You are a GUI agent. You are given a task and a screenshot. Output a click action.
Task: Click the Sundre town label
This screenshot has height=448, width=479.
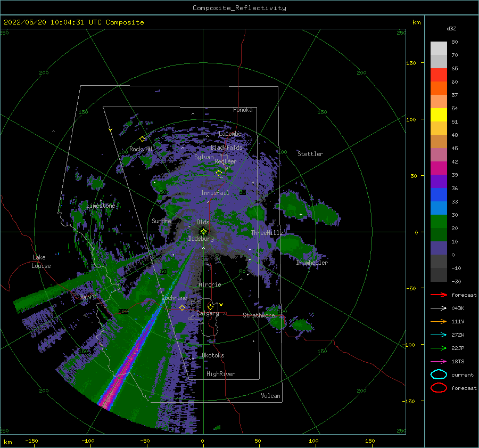pos(161,221)
